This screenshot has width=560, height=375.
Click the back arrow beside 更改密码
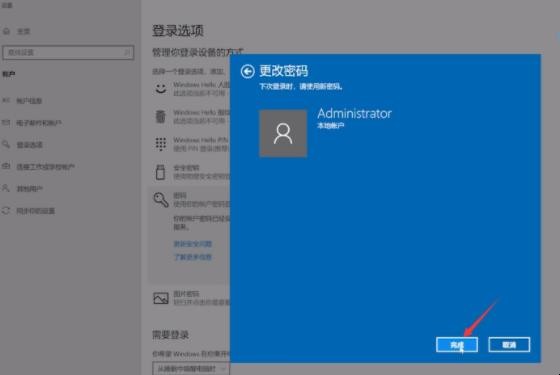pos(247,71)
